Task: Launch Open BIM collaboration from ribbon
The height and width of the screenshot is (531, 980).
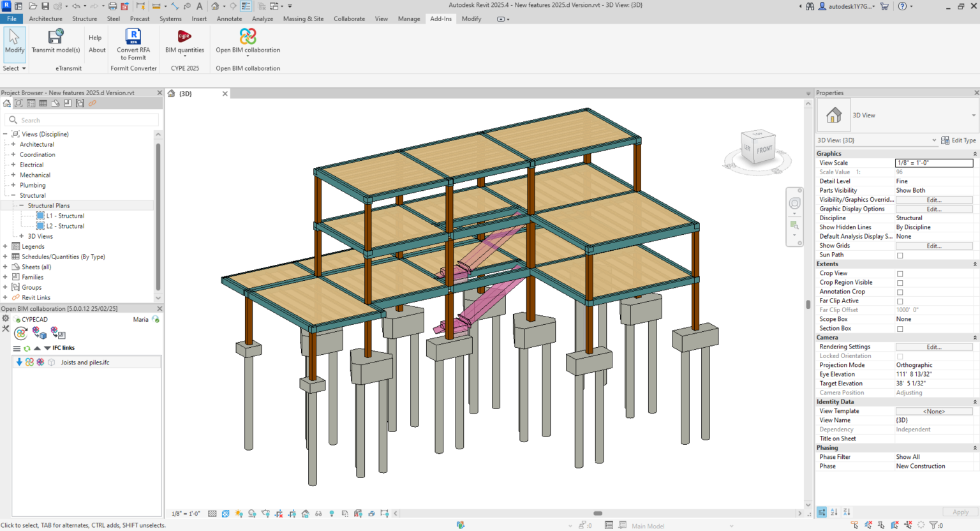Action: point(248,37)
